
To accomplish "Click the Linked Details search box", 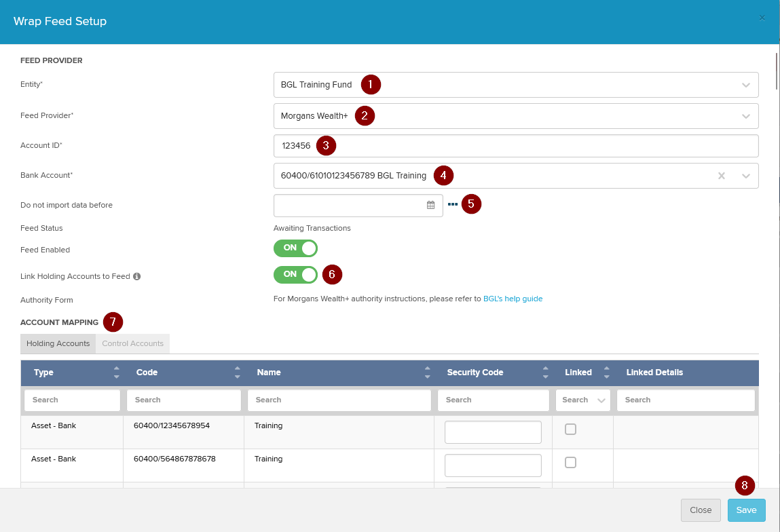I will pos(686,400).
